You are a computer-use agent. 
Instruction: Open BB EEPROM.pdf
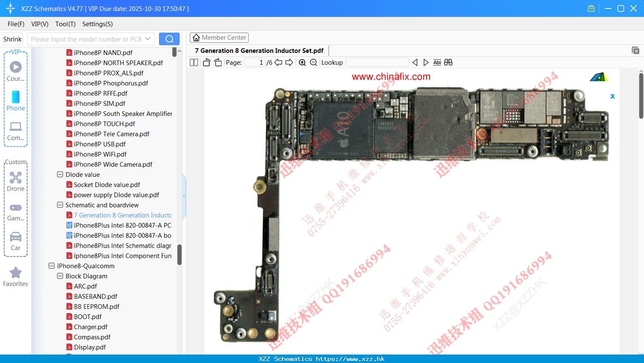(96, 306)
